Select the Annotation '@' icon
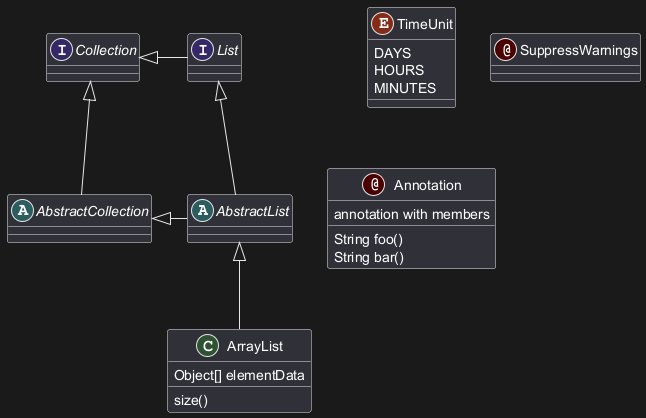 [x=374, y=185]
